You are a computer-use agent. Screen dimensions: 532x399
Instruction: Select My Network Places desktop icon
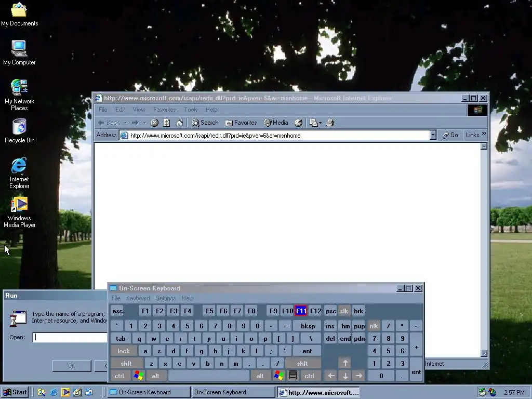click(x=19, y=95)
